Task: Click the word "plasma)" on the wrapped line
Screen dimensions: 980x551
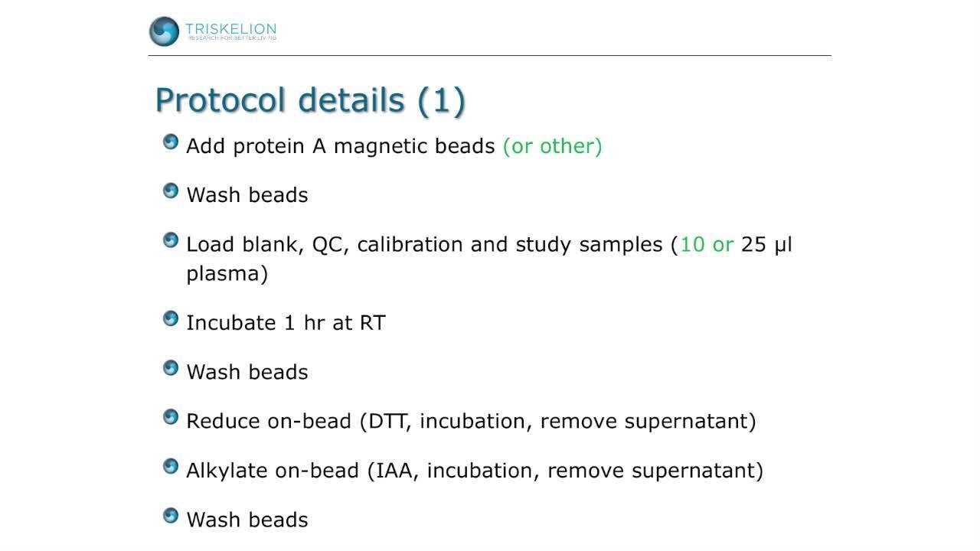Action: pos(227,274)
